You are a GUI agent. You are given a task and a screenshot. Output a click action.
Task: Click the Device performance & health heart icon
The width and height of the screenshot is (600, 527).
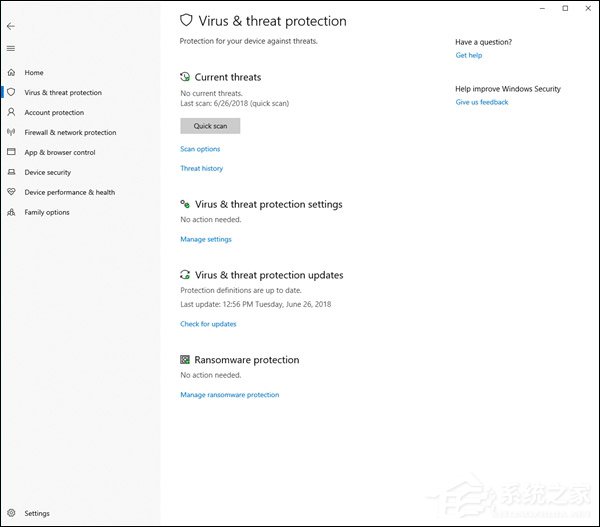(x=11, y=193)
